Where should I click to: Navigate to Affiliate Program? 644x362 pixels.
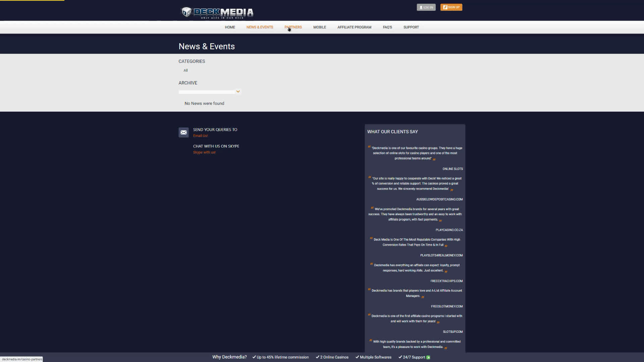(354, 27)
